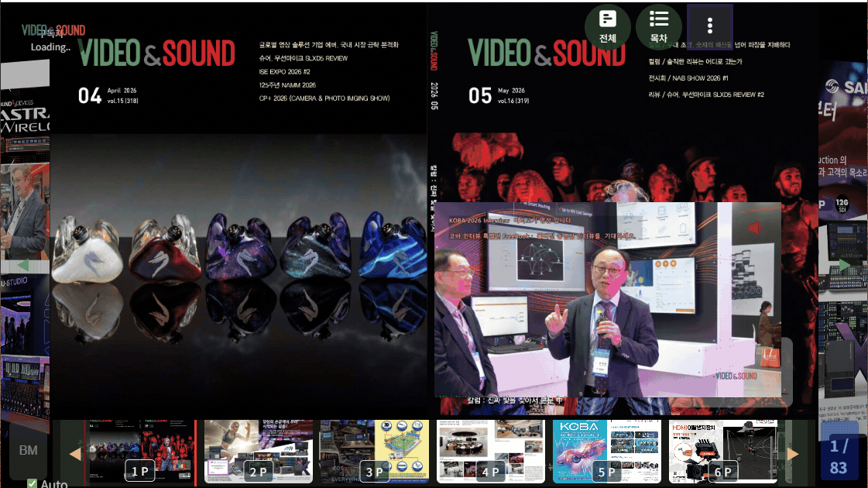Select the 1 P thumbnail
Screen dimensions: 868x488
click(x=142, y=452)
